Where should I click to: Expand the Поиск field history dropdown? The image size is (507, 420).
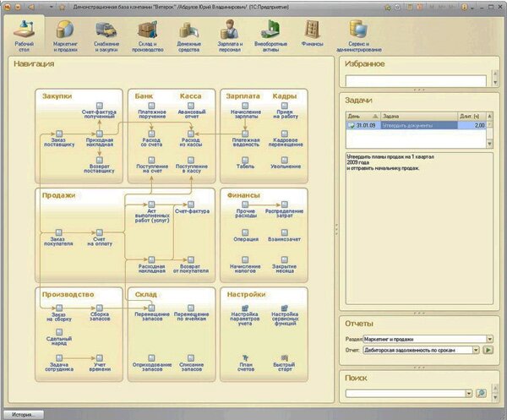(469, 394)
